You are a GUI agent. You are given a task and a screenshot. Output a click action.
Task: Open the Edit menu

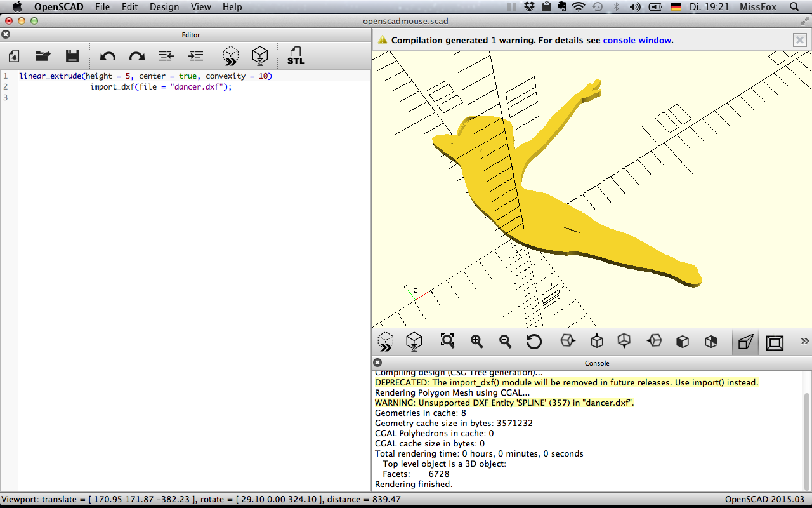click(x=129, y=7)
